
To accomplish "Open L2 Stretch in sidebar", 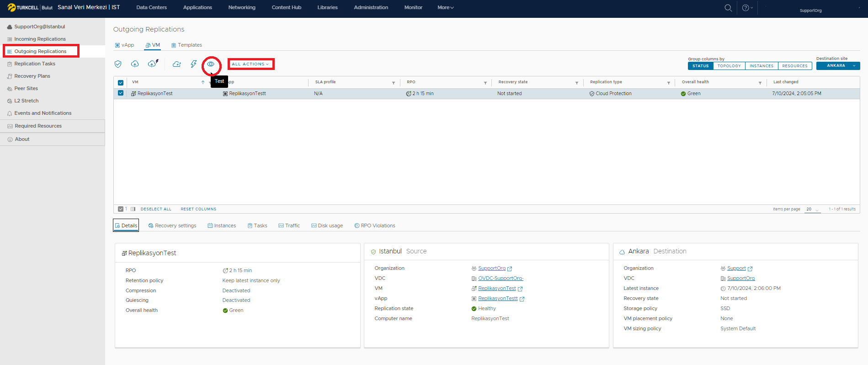I will pos(27,101).
